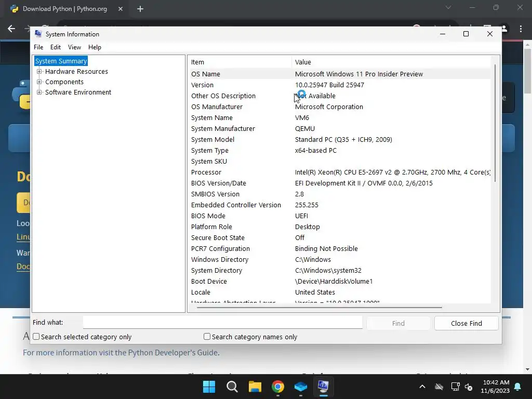Open the Help menu

(95, 47)
